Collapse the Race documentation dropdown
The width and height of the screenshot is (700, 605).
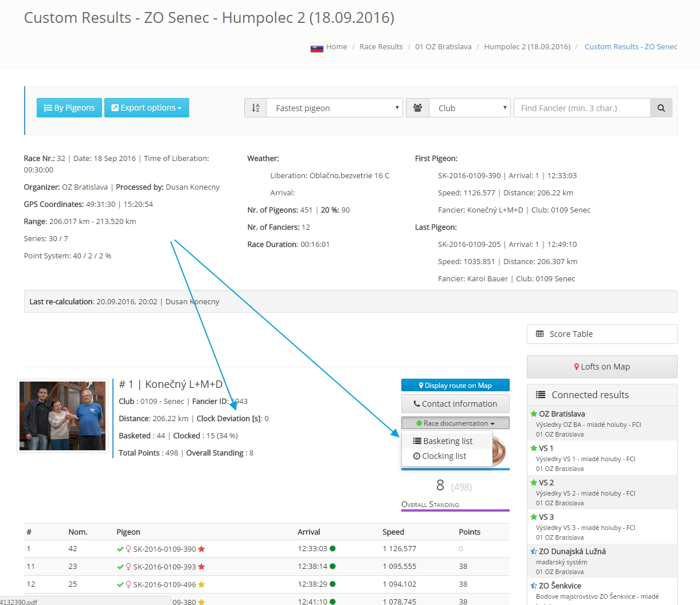click(x=455, y=423)
